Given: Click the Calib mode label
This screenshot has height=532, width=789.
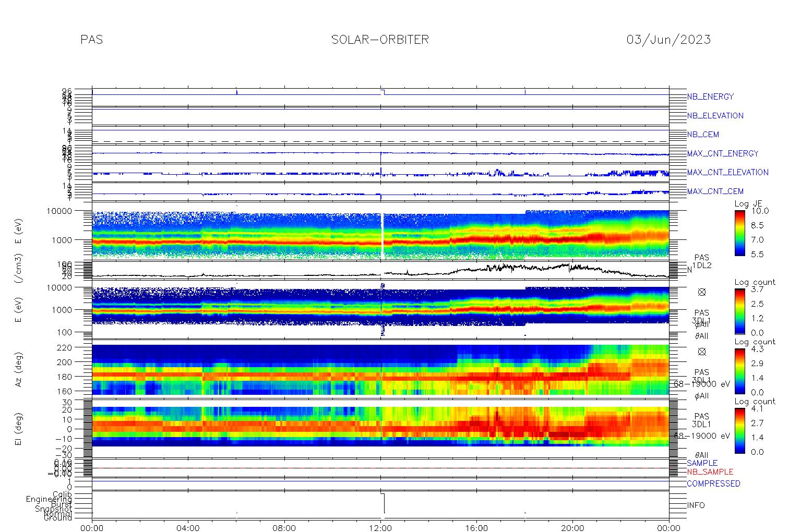Looking at the screenshot, I should click(x=62, y=494).
